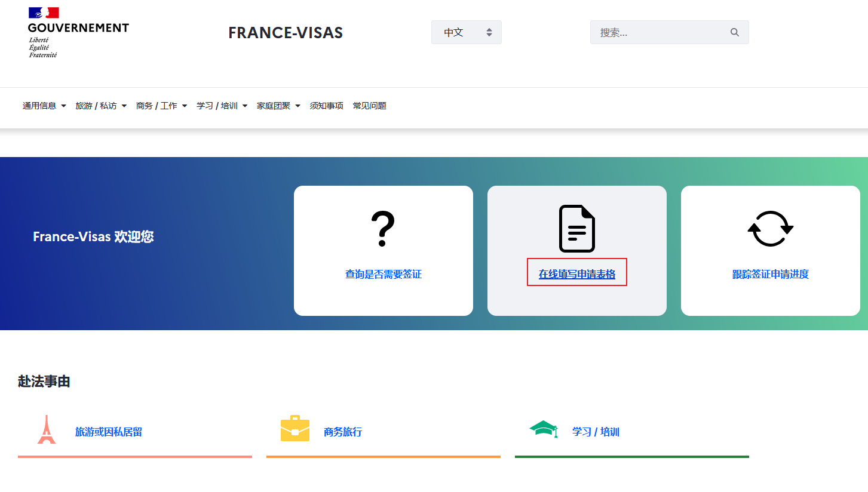Click the yellow briefcase business icon

coord(295,429)
